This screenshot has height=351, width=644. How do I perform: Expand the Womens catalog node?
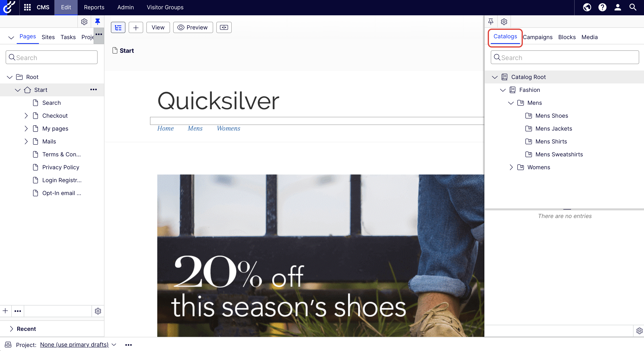(511, 167)
